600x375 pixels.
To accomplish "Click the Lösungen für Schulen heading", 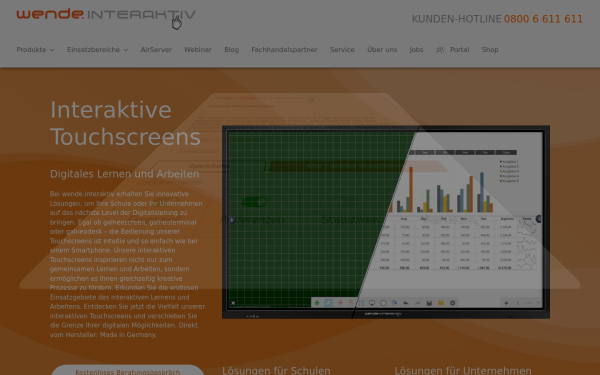I will click(276, 370).
